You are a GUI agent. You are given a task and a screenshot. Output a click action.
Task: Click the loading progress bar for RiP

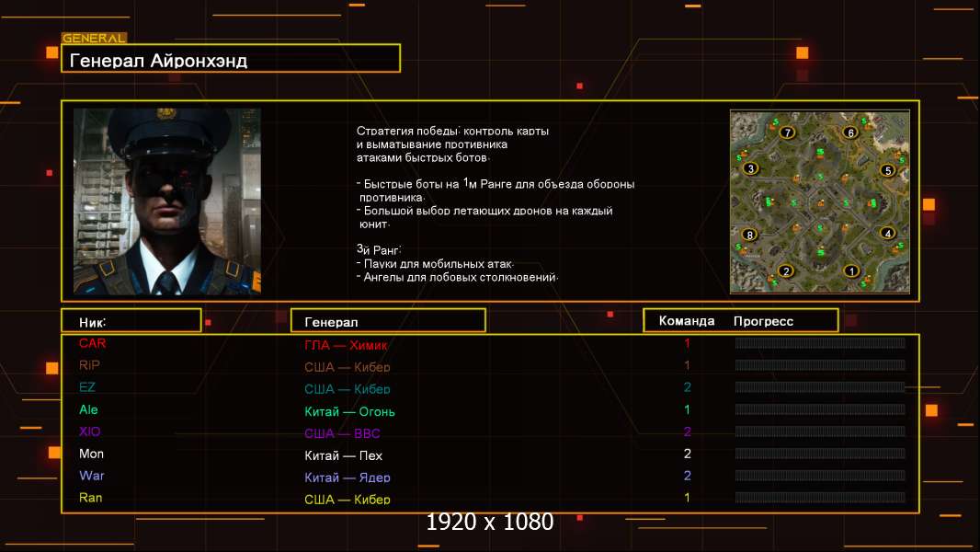click(x=820, y=364)
